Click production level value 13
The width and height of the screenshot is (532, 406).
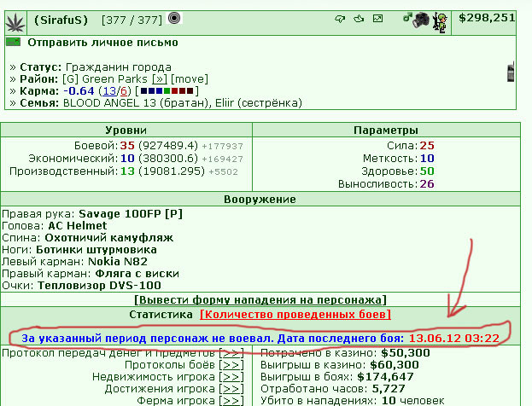click(127, 171)
